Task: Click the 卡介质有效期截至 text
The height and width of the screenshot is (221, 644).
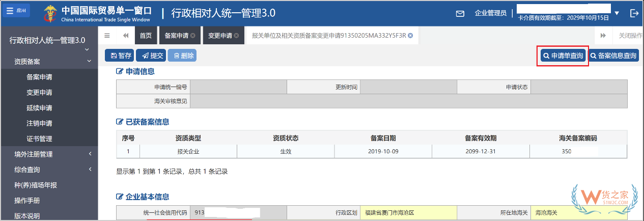Action: 563,17
